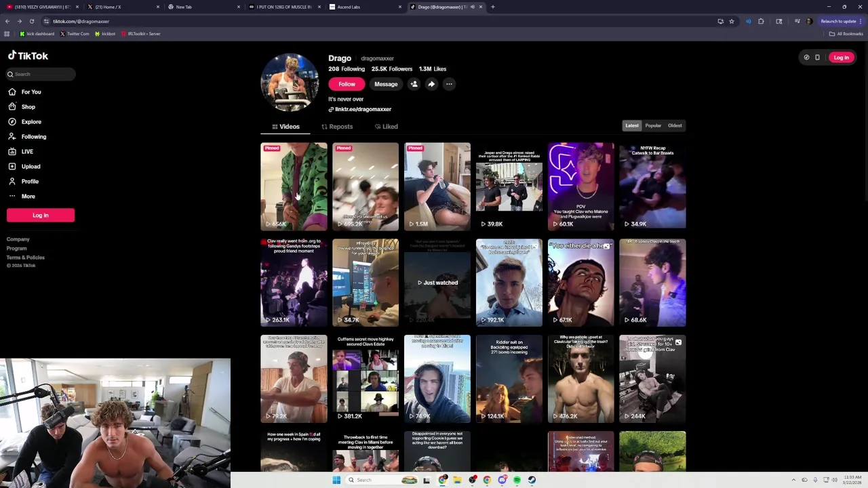This screenshot has width=868, height=488.
Task: Go back in browser history
Action: (x=7, y=21)
